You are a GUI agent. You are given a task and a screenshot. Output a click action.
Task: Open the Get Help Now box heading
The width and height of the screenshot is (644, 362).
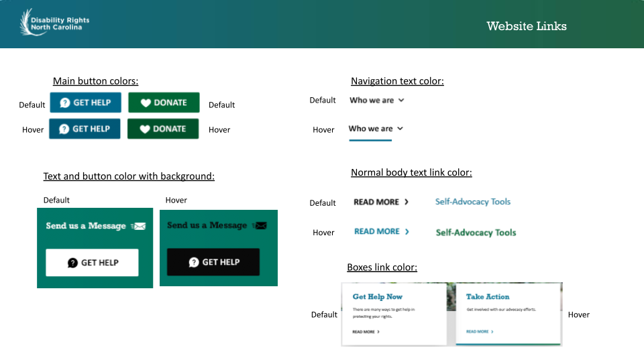pyautogui.click(x=378, y=297)
